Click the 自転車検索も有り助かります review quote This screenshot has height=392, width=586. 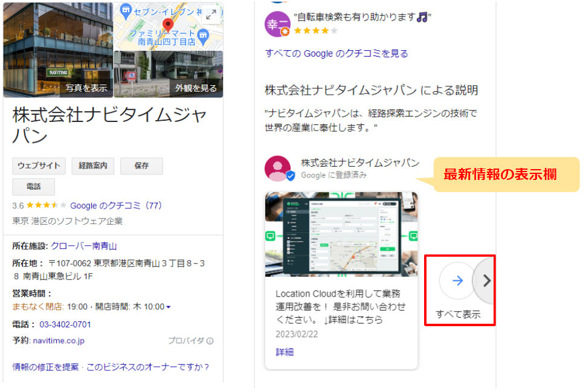362,17
